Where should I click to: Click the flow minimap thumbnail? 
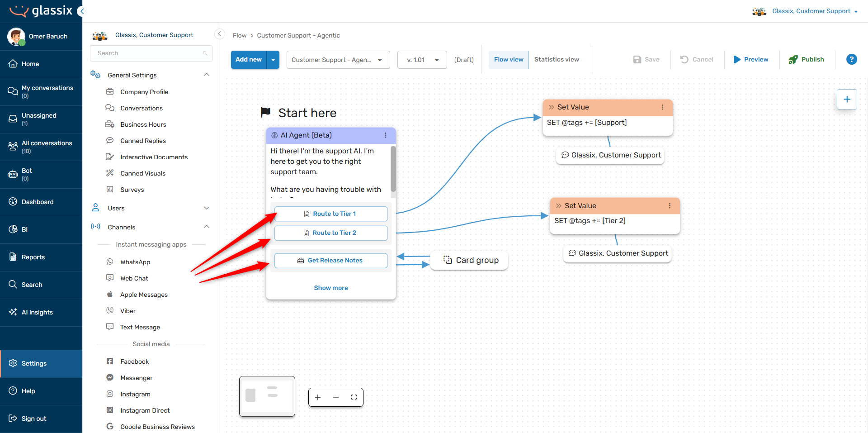(267, 396)
